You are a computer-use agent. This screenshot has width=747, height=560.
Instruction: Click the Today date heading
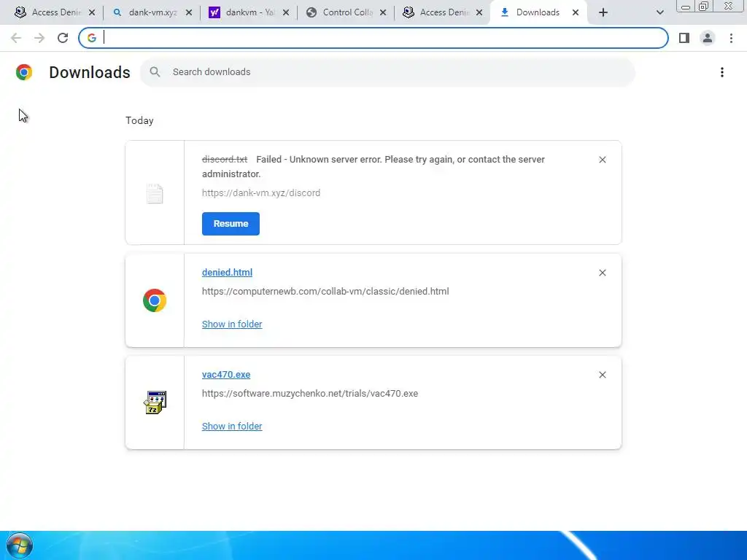(x=139, y=120)
